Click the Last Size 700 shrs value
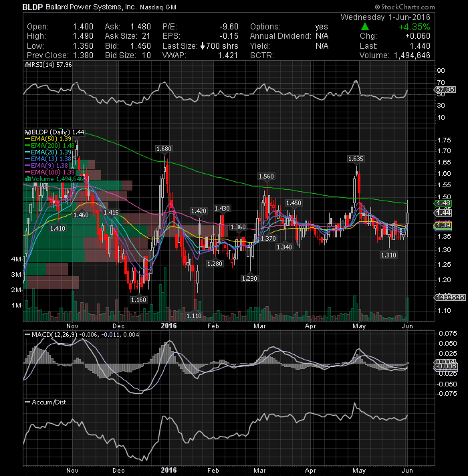The height and width of the screenshot is (476, 468). pos(222,46)
